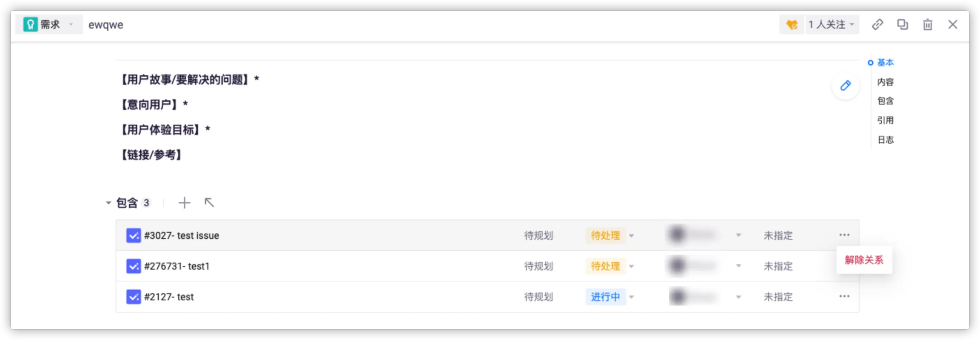Screen dimensions: 980x340
Task: Collapse the 包含 section
Action: 108,203
